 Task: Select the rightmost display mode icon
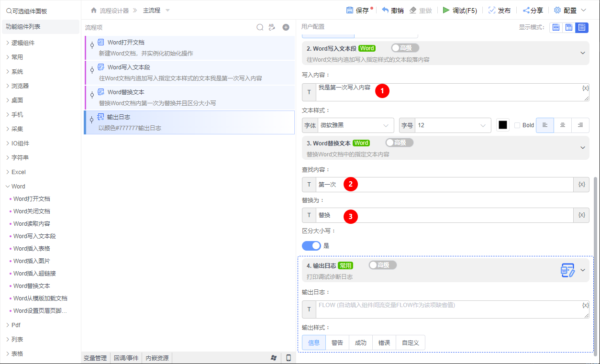click(x=582, y=28)
